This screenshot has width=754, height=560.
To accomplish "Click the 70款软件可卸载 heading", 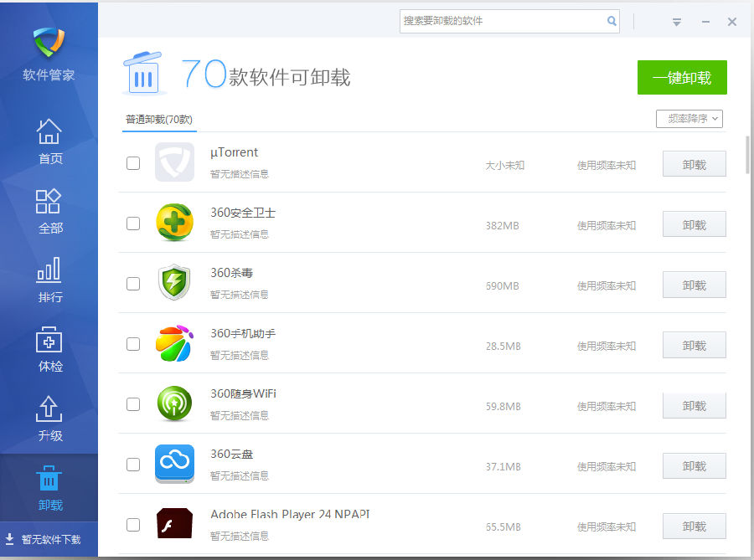I will click(x=266, y=75).
